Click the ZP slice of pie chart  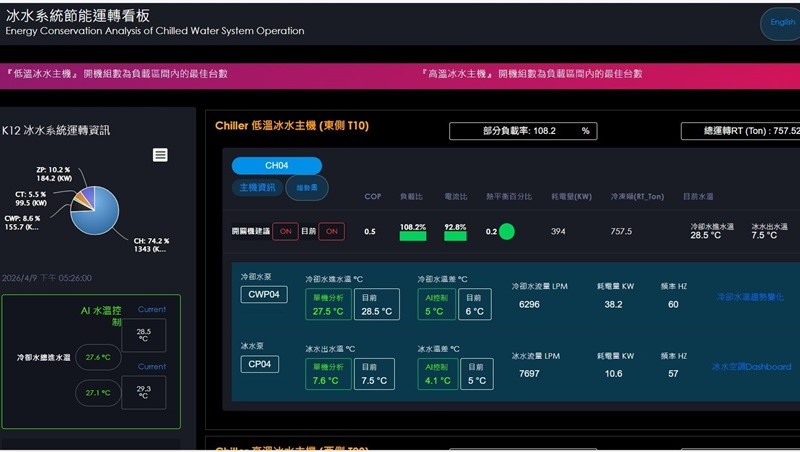[87, 192]
